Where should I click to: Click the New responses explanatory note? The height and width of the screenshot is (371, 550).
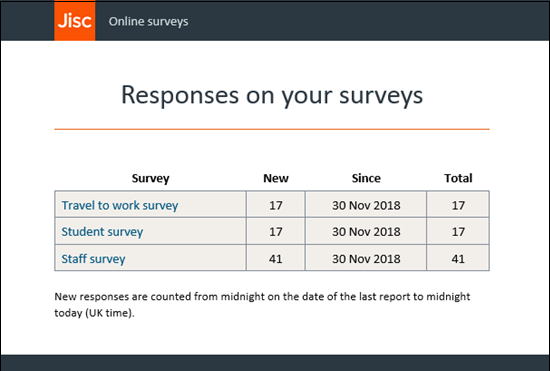262,304
